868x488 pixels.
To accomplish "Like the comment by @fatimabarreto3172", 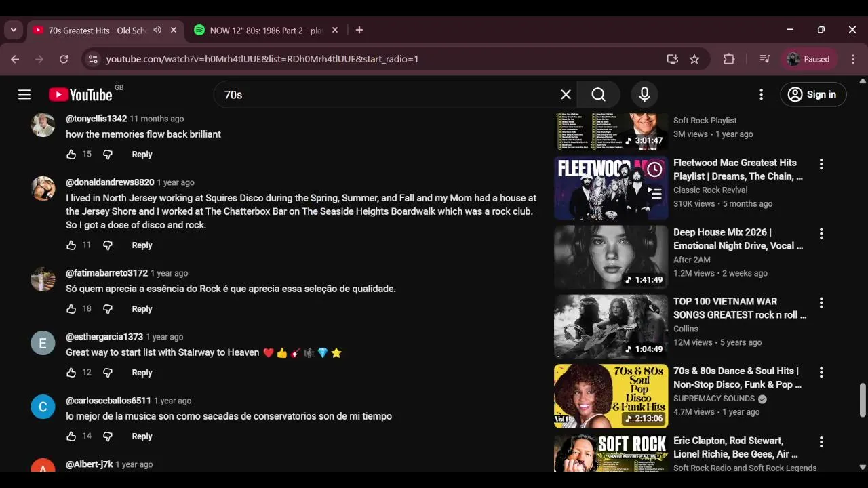I will pos(71,309).
